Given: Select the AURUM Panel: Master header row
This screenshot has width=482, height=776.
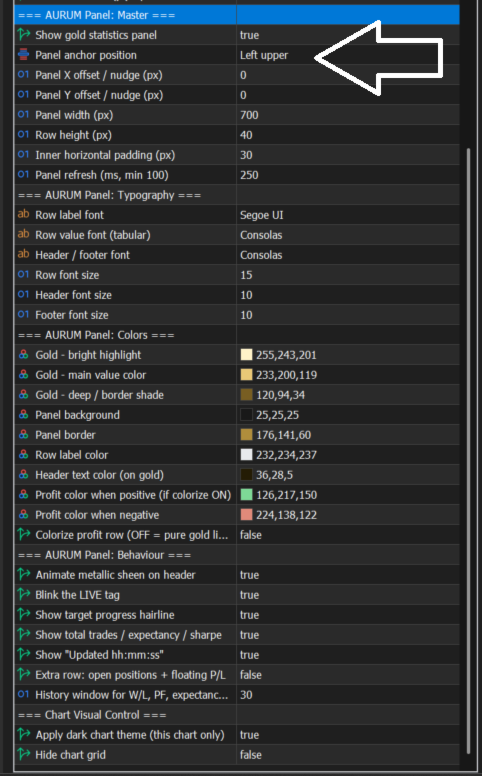Looking at the screenshot, I should tap(237, 15).
